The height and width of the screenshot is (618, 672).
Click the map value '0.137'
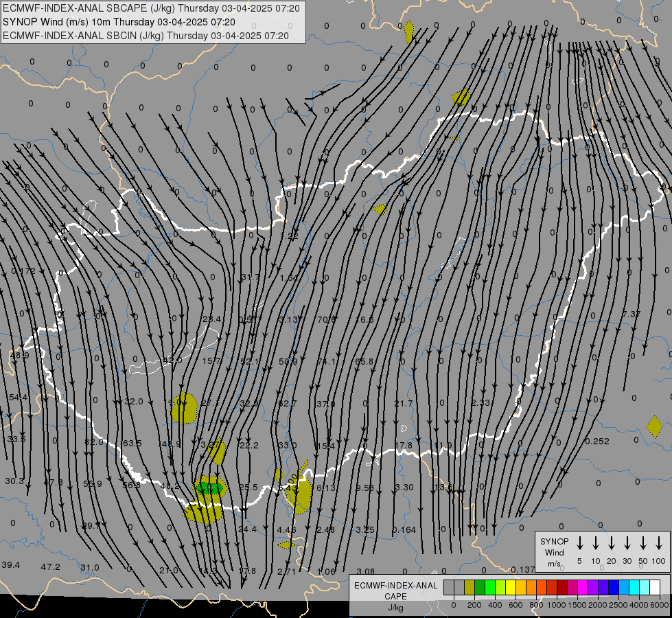point(523,569)
